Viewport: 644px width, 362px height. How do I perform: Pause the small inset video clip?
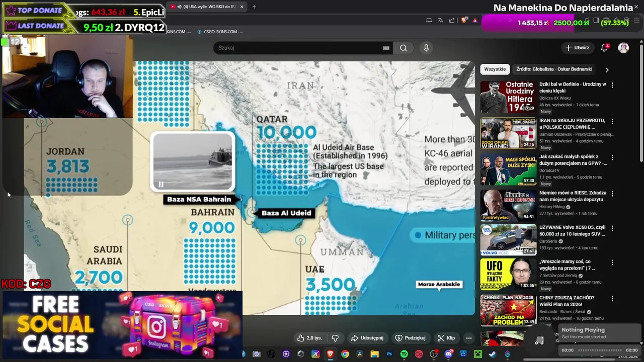click(161, 184)
